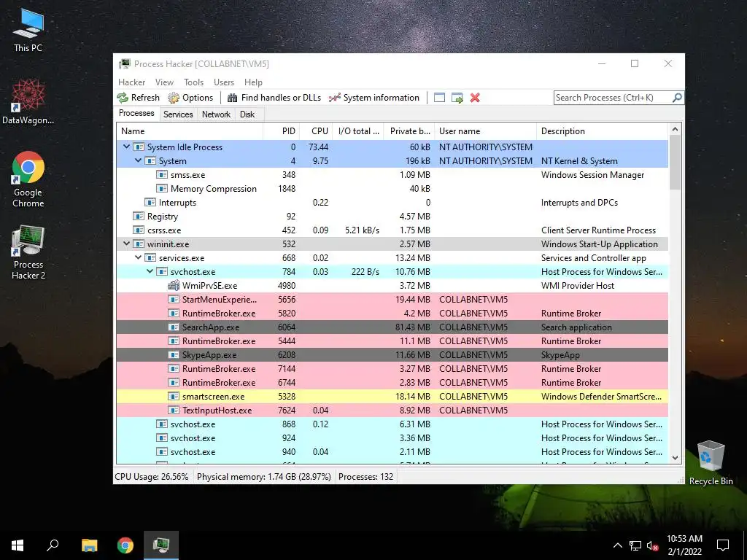Click the find window and thread icon

point(457,98)
